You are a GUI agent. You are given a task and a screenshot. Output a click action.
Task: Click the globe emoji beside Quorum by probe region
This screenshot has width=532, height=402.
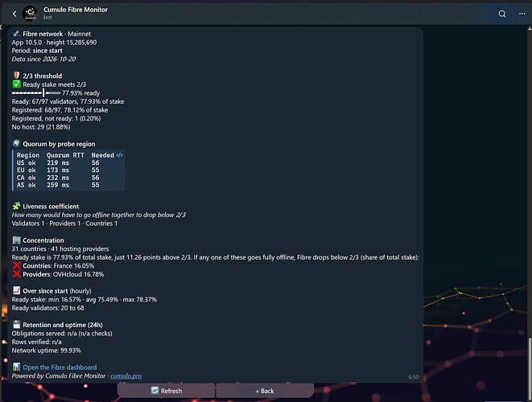pyautogui.click(x=16, y=143)
